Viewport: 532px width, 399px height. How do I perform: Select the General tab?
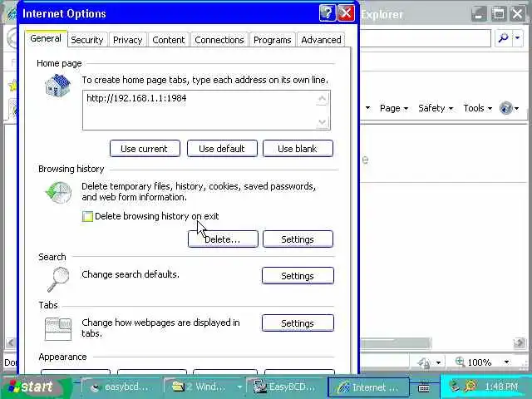coord(46,38)
